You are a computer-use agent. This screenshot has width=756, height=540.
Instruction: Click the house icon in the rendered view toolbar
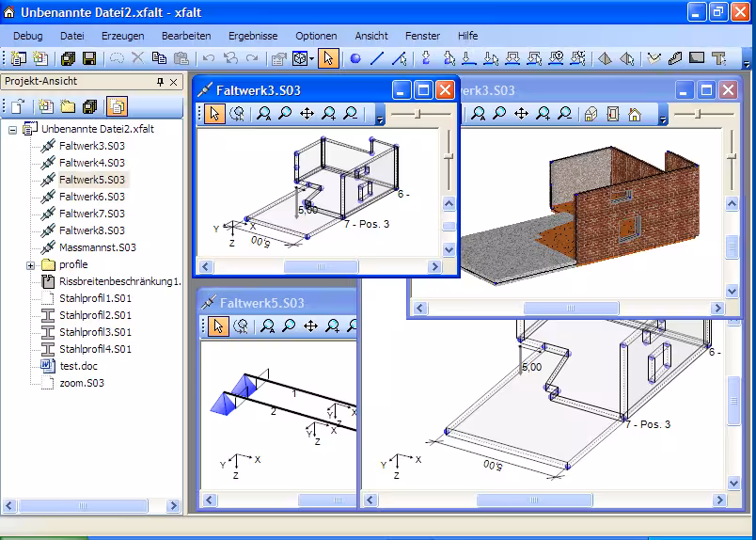pos(635,114)
